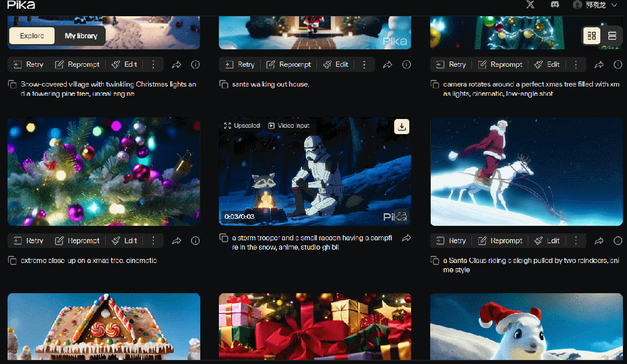Copy the storm trooper and racoon prompt

click(x=224, y=238)
